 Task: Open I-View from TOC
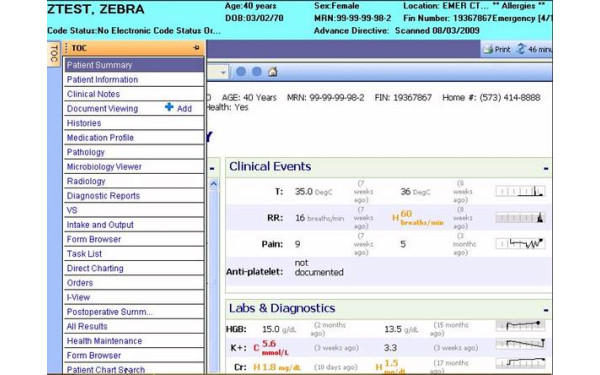click(134, 298)
